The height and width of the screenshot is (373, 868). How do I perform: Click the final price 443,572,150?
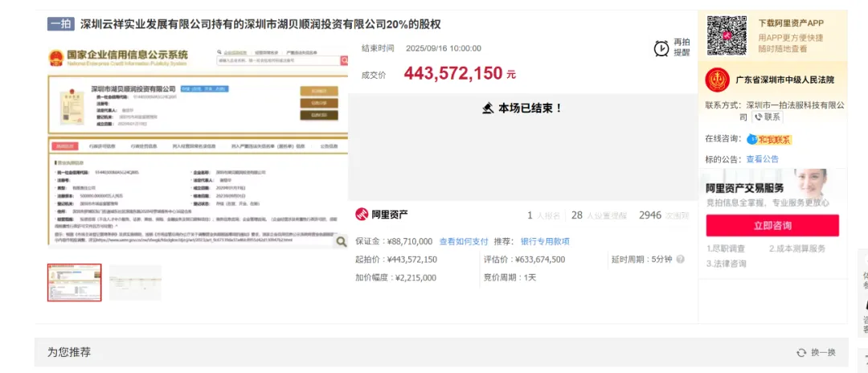click(x=453, y=73)
